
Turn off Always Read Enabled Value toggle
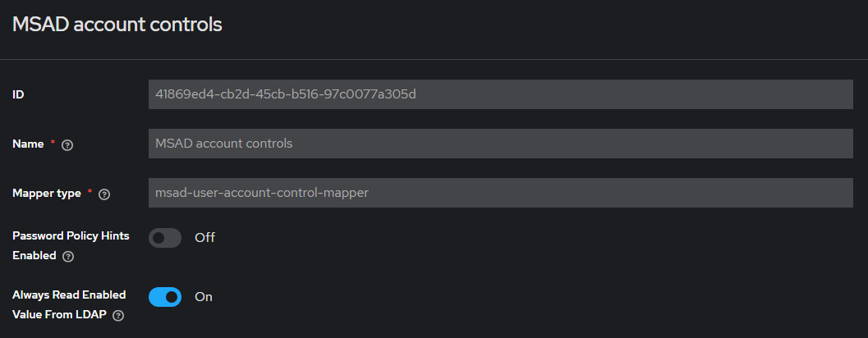(x=165, y=297)
